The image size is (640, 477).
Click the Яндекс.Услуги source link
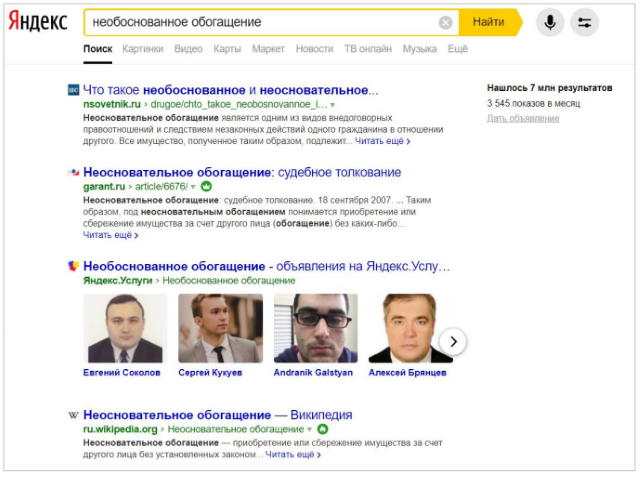pyautogui.click(x=118, y=281)
